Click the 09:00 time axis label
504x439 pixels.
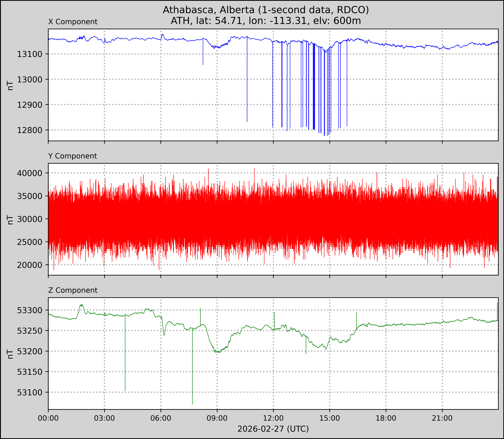pyautogui.click(x=217, y=418)
